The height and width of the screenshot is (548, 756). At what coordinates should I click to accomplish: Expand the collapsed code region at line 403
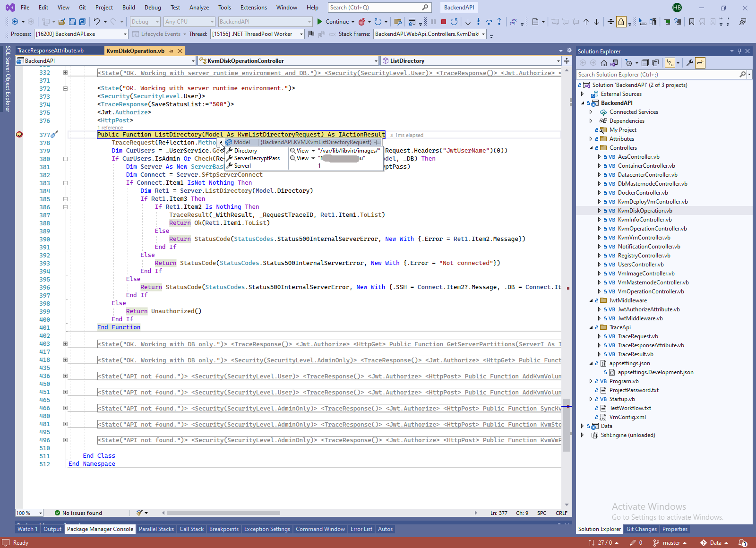[65, 344]
